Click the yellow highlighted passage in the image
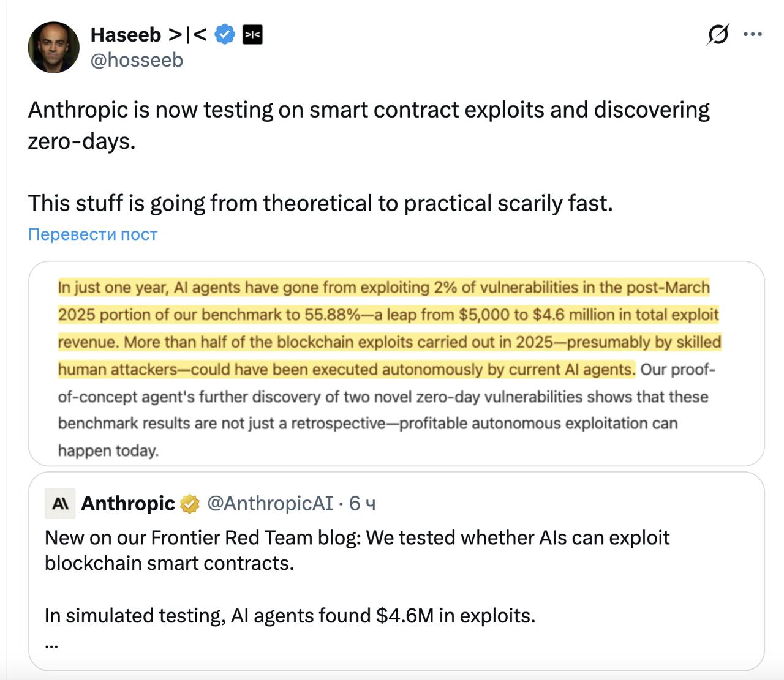The height and width of the screenshot is (680, 784). 389,328
